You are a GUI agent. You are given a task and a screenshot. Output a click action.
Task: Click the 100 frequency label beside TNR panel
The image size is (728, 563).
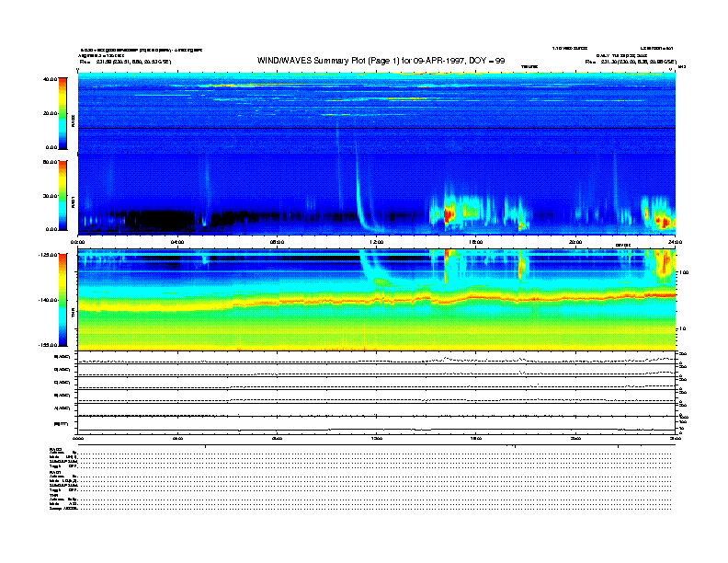[x=684, y=272]
